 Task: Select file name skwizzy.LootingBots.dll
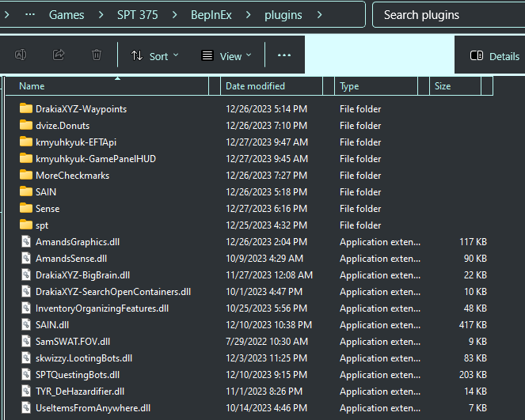pyautogui.click(x=84, y=358)
